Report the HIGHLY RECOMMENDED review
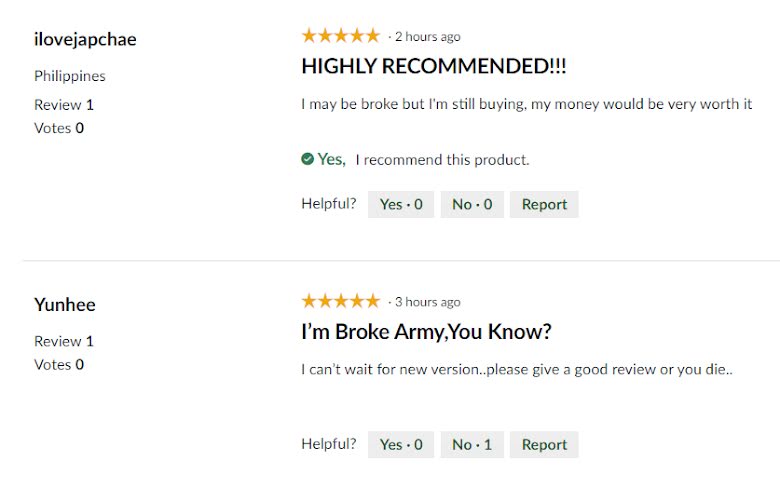780x488 pixels. 544,204
